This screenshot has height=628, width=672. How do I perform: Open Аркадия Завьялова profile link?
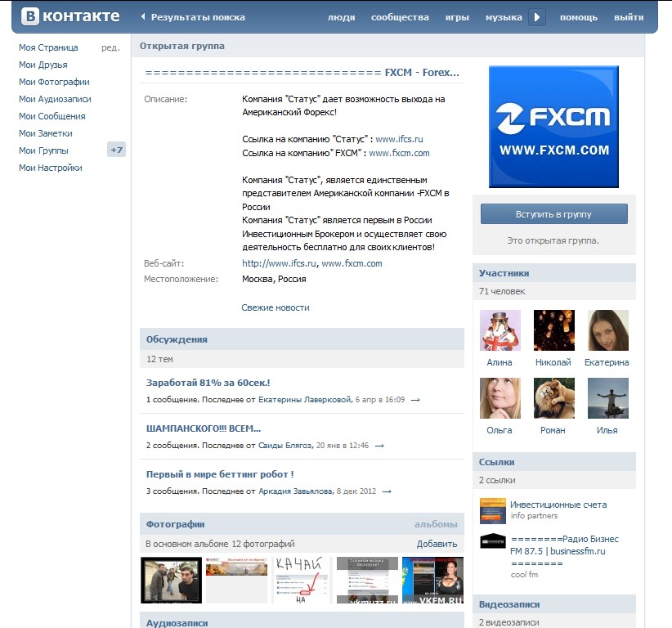click(295, 491)
